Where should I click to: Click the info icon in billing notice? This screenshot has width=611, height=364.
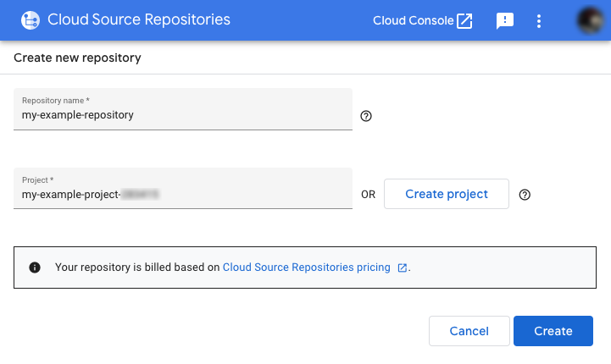coord(35,267)
